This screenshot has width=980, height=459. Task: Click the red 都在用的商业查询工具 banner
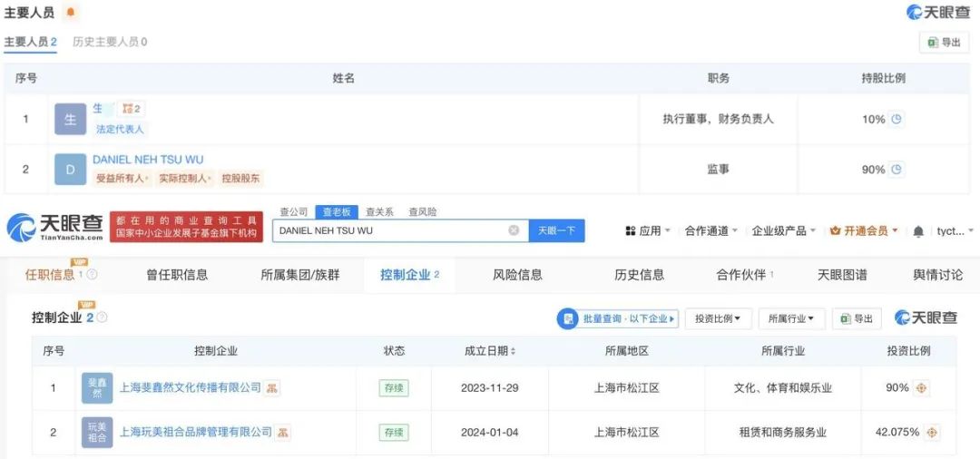tap(186, 228)
